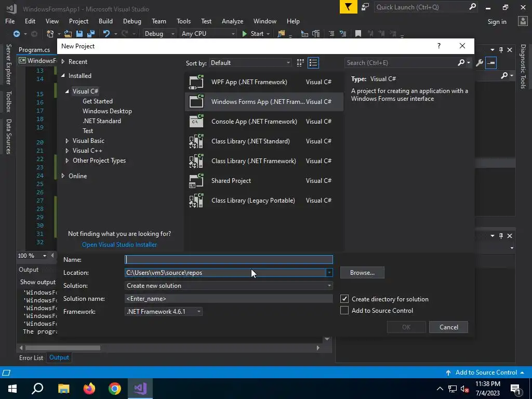Click the feedback icon next to Quick Launch
Screen dimensions: 532x399
365,7
